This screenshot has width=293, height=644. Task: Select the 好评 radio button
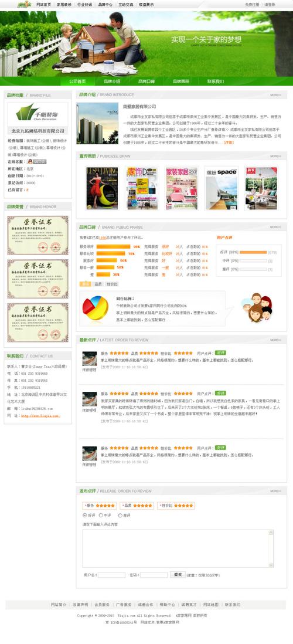click(x=85, y=516)
